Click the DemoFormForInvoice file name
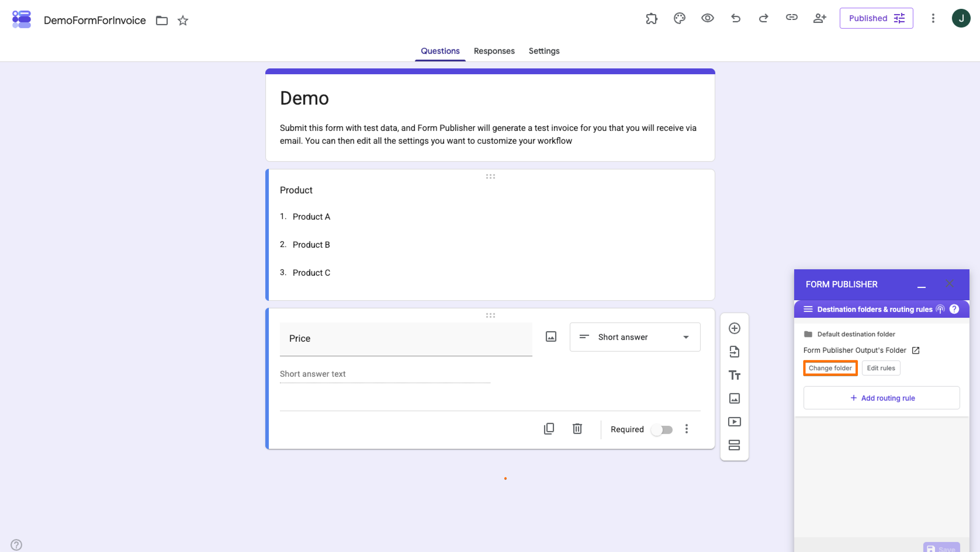The width and height of the screenshot is (980, 552). [x=95, y=20]
